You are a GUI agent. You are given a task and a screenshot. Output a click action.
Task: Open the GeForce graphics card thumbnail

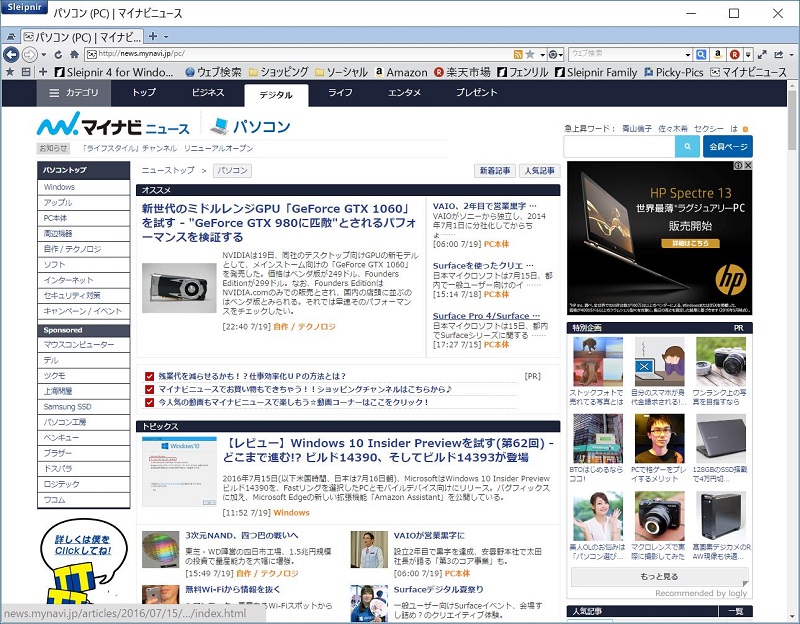coord(179,288)
